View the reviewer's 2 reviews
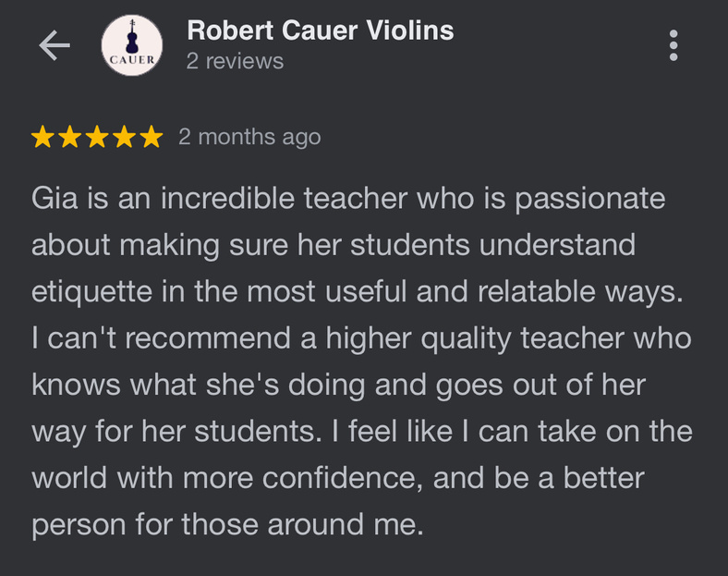The image size is (728, 576). (235, 62)
